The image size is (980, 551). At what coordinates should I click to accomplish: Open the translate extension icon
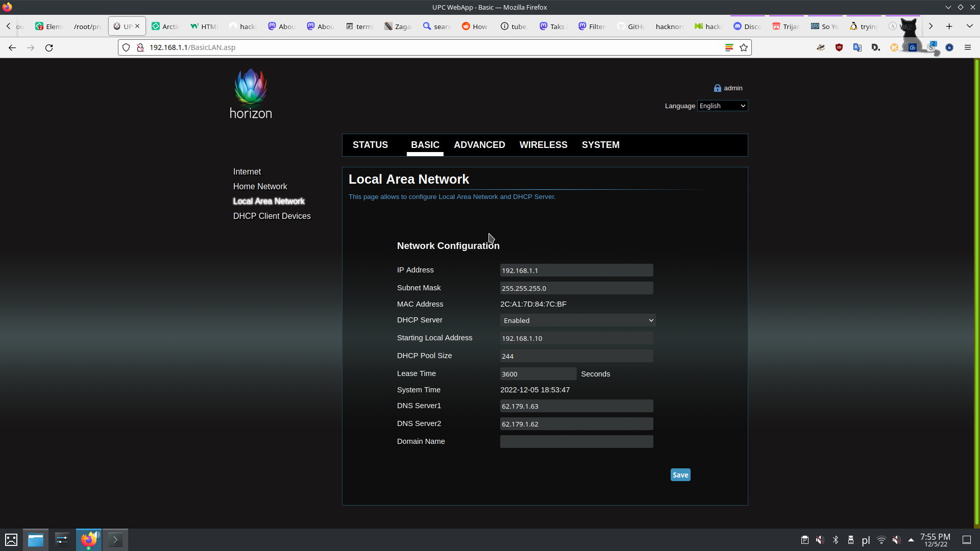(857, 47)
